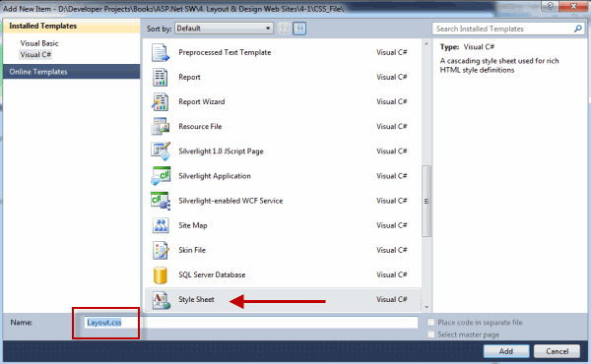The height and width of the screenshot is (364, 591).
Task: Select the Silverlight Application name text
Action: point(215,176)
